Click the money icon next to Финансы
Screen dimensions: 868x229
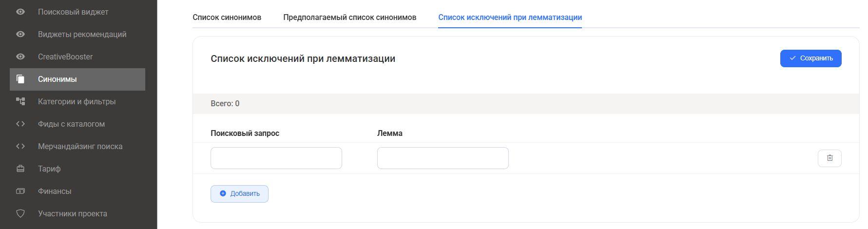(x=20, y=191)
